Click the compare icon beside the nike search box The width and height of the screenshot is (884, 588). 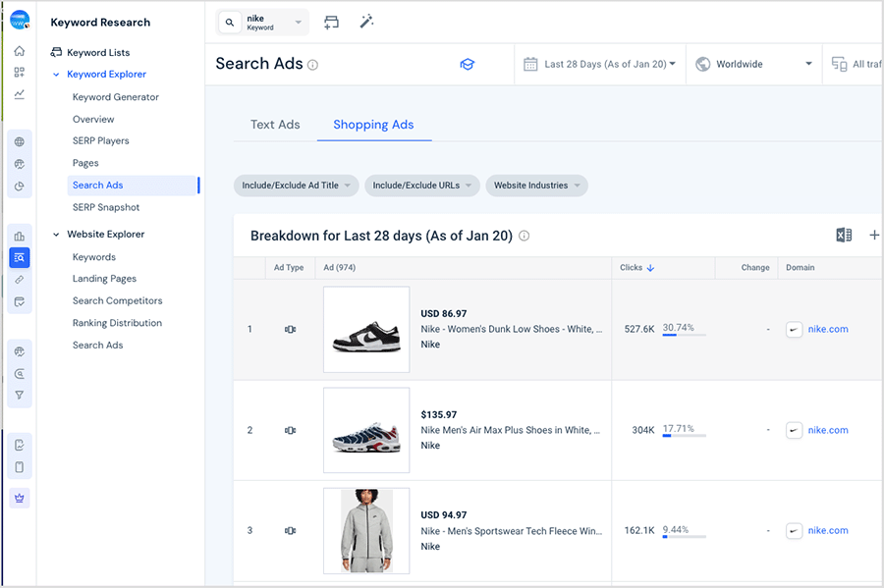coord(332,22)
